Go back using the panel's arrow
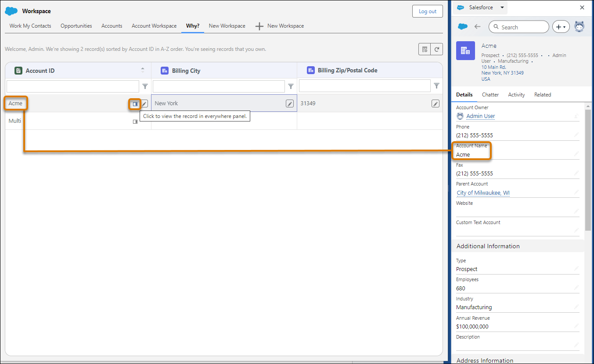594x364 pixels. 478,27
